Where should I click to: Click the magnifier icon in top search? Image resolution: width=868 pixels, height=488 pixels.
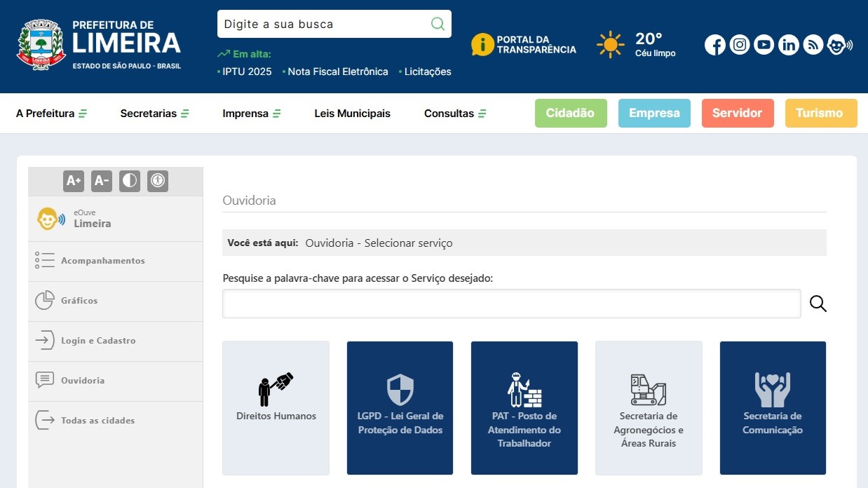tap(438, 24)
